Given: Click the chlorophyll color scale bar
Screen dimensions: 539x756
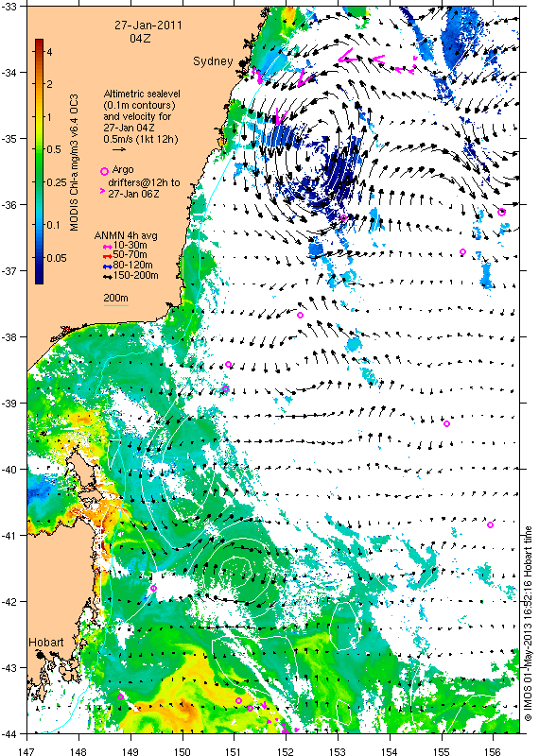Looking at the screenshot, I should click(39, 161).
